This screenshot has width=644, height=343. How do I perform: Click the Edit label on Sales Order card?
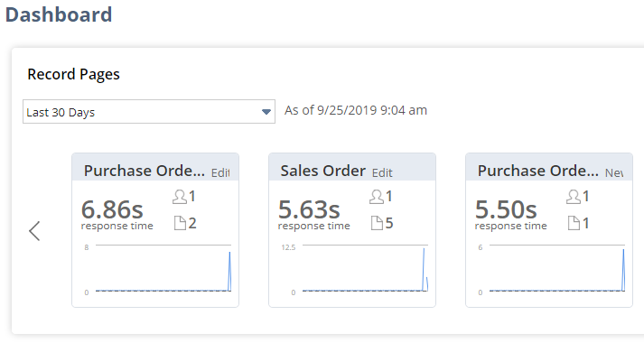(x=382, y=173)
